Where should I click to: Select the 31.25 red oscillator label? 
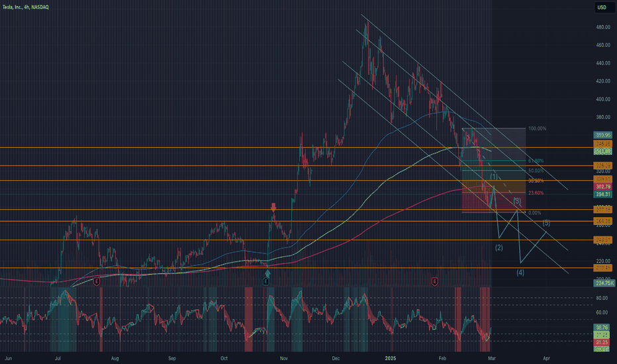[x=602, y=342]
